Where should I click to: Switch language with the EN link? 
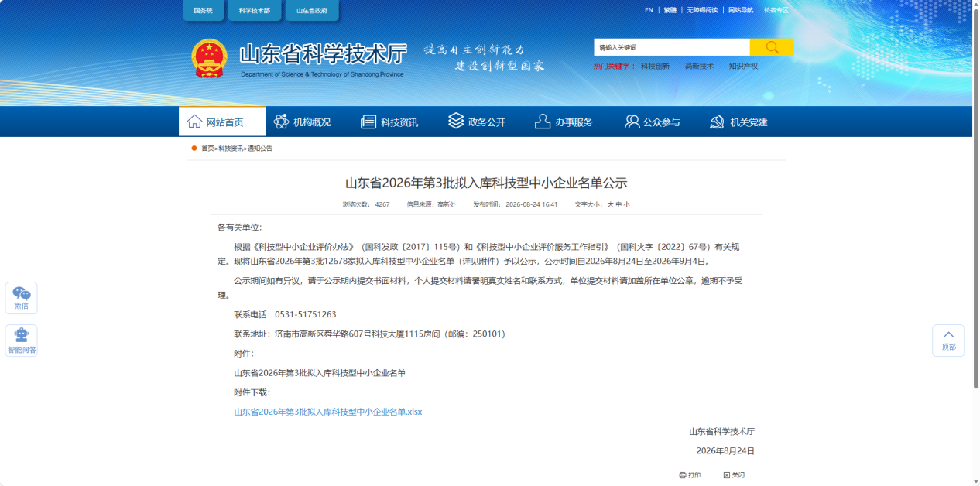[649, 10]
